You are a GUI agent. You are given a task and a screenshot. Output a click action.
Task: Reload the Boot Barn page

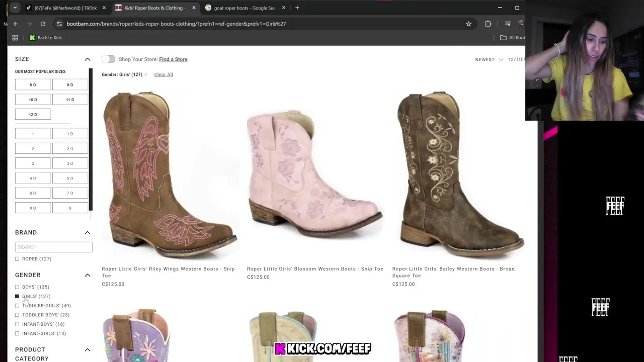click(x=43, y=24)
